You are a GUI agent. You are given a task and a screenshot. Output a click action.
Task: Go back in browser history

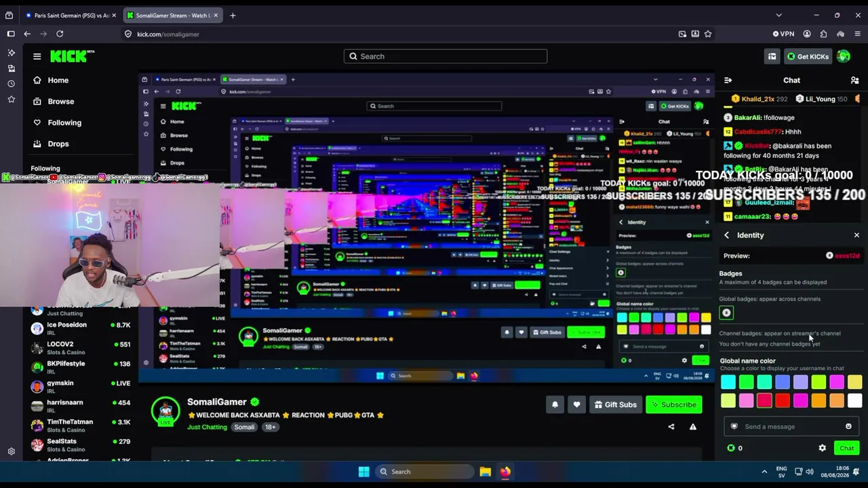click(27, 34)
